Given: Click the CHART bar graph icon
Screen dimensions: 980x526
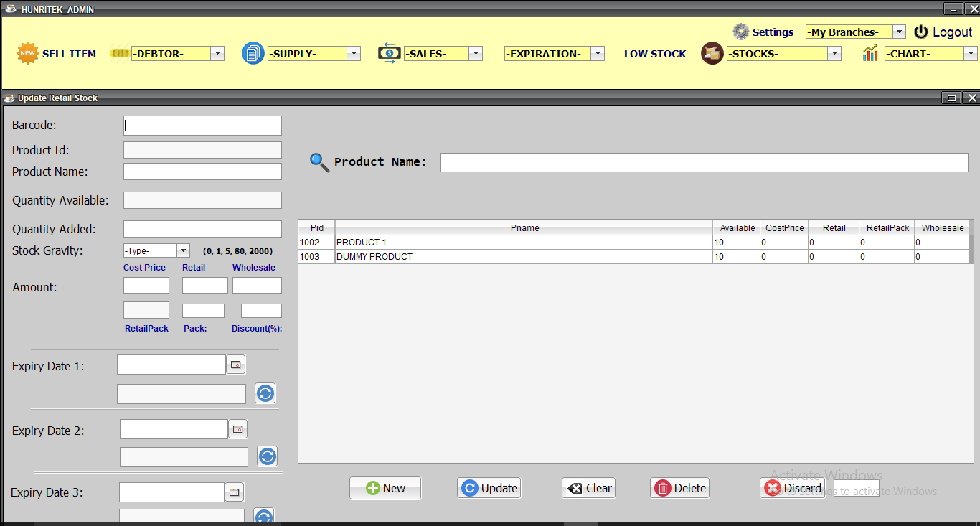Looking at the screenshot, I should [870, 52].
